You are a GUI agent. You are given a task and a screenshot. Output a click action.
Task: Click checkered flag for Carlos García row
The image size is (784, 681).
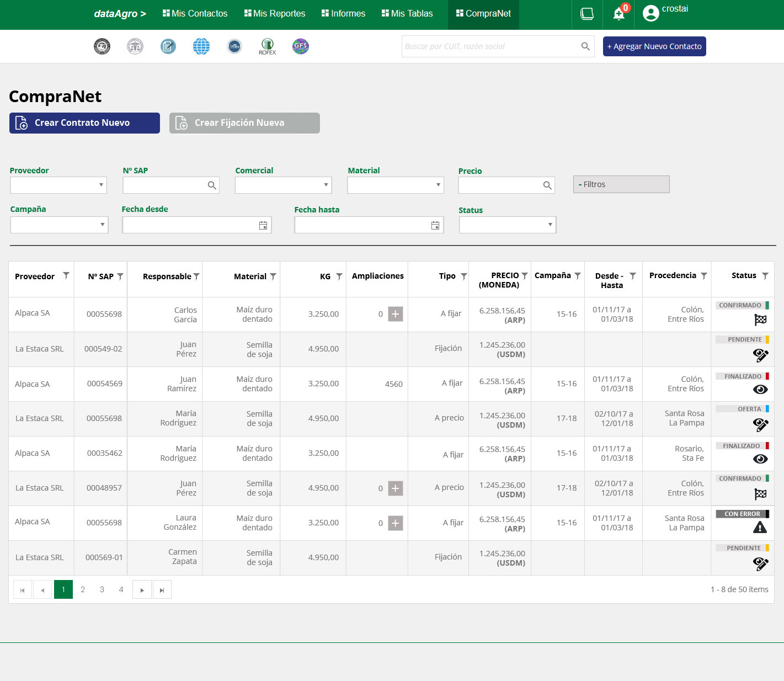click(x=760, y=320)
